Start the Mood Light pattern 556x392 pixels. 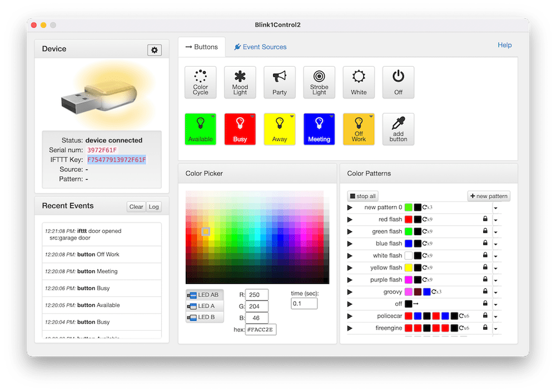[240, 82]
